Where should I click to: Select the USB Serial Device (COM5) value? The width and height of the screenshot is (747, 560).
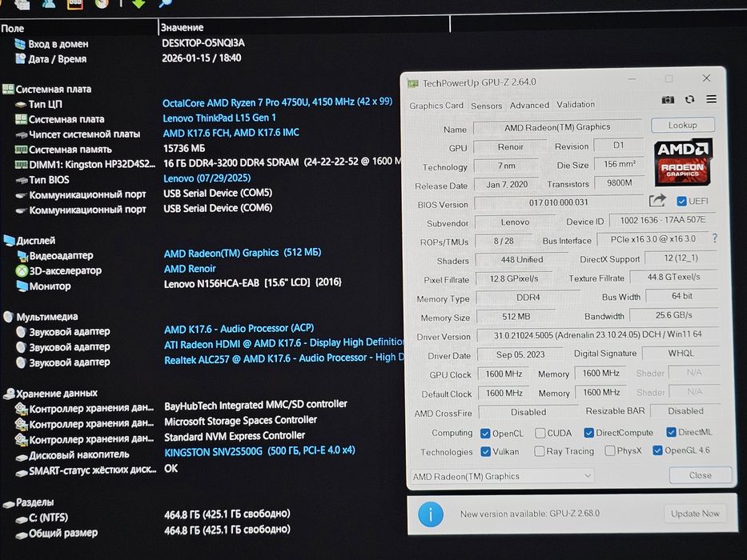[218, 194]
